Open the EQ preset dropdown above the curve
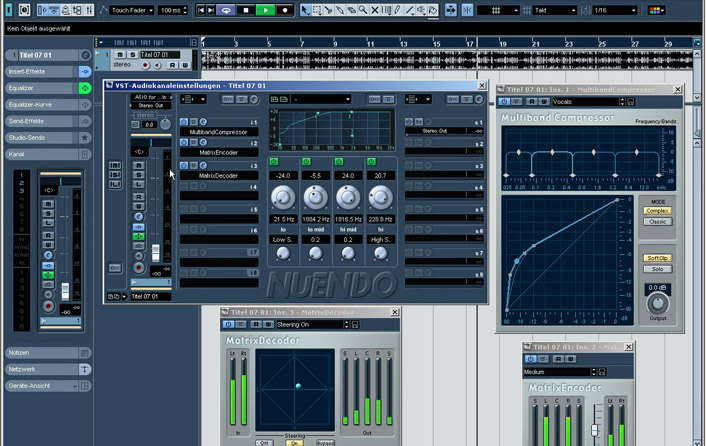The image size is (706, 446). 321,99
